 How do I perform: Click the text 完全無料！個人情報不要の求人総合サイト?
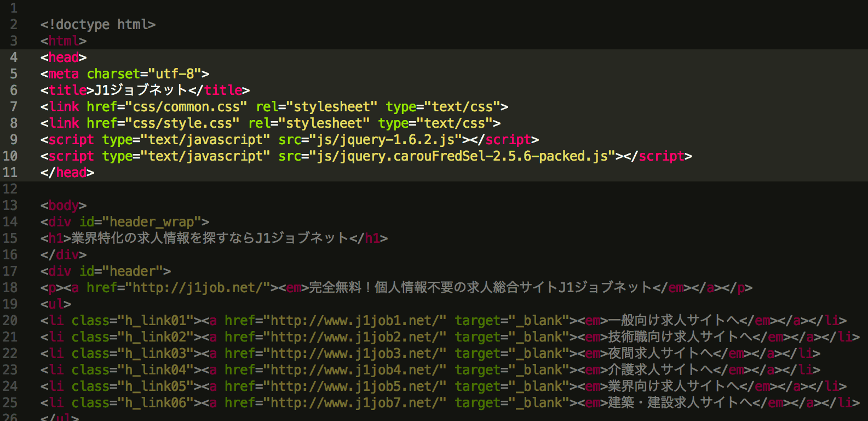tap(434, 288)
